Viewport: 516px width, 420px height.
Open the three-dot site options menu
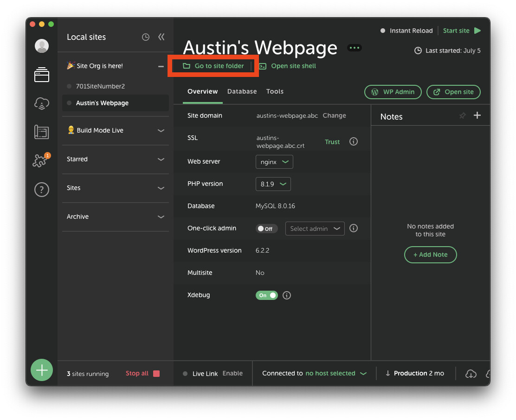(x=355, y=48)
